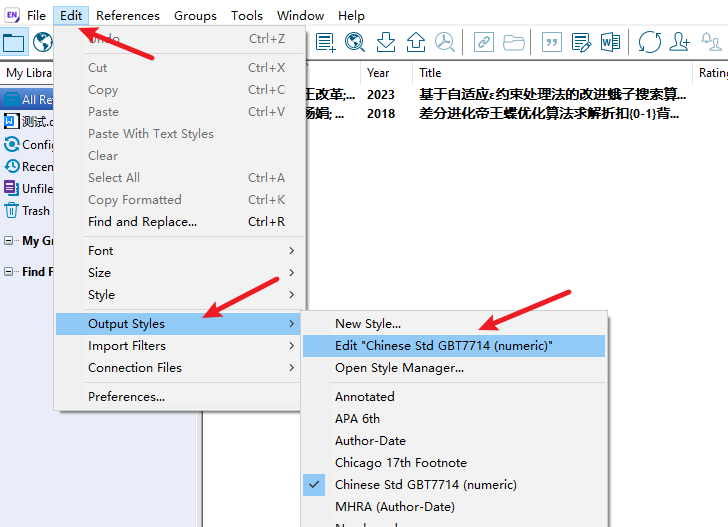Image resolution: width=728 pixels, height=527 pixels.
Task: Click the insert citation quote icon
Action: pos(552,42)
